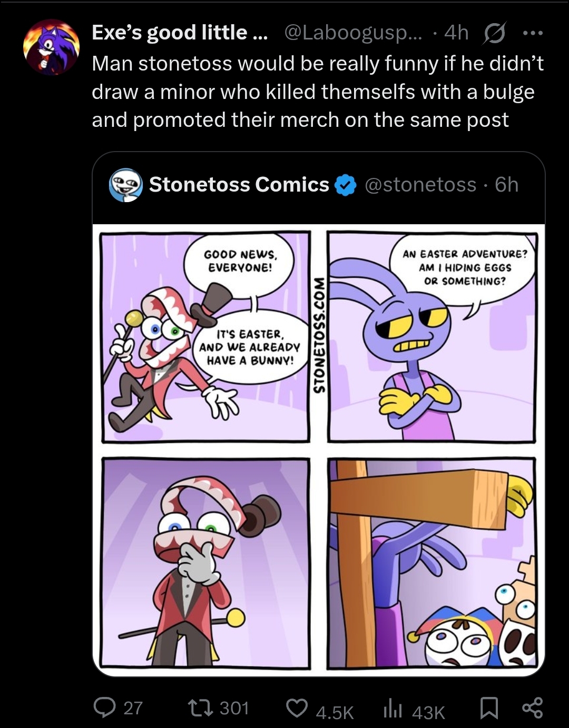
Task: Open the @Laboogusp handle link
Action: [x=353, y=33]
